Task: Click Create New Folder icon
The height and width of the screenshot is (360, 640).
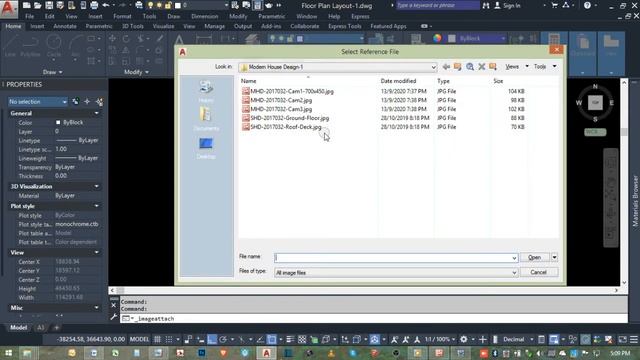Action: tap(493, 67)
